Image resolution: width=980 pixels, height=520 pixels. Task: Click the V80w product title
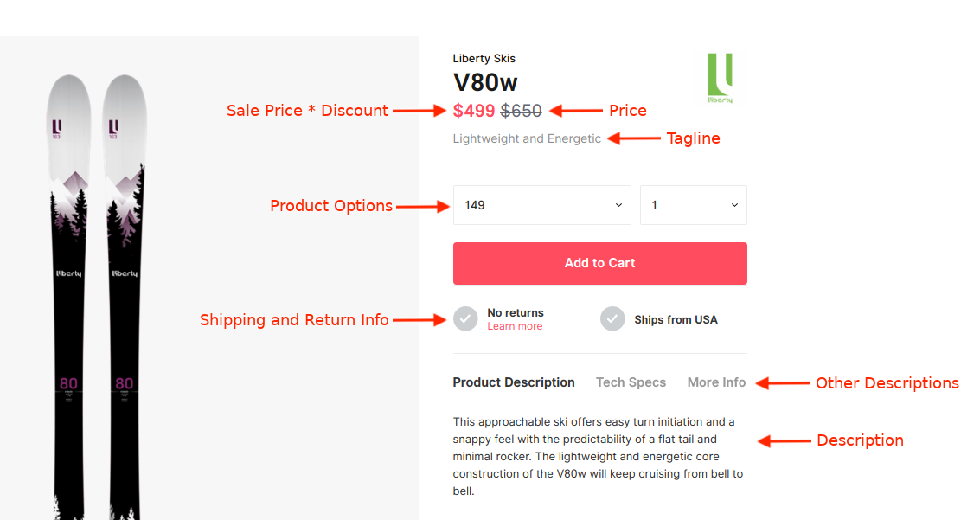click(485, 82)
